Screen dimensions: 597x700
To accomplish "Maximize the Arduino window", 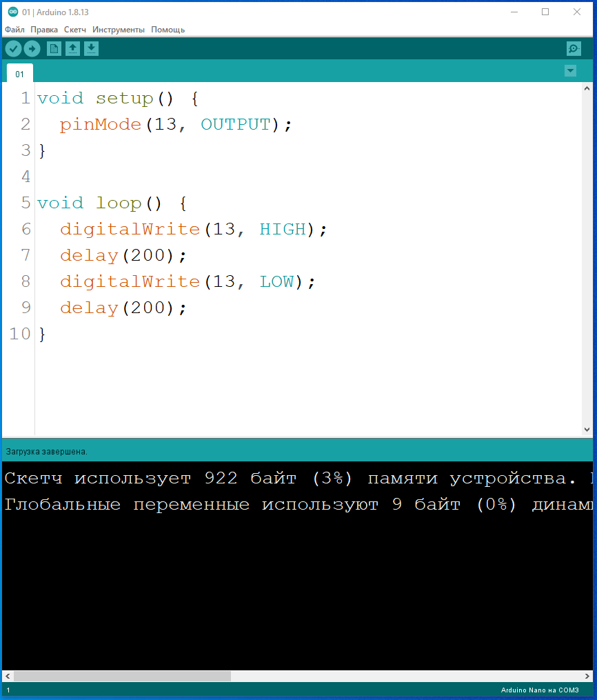I will click(545, 12).
